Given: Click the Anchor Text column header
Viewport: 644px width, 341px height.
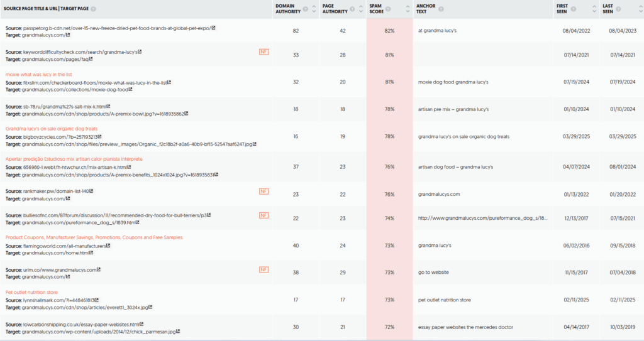Looking at the screenshot, I should click(426, 9).
